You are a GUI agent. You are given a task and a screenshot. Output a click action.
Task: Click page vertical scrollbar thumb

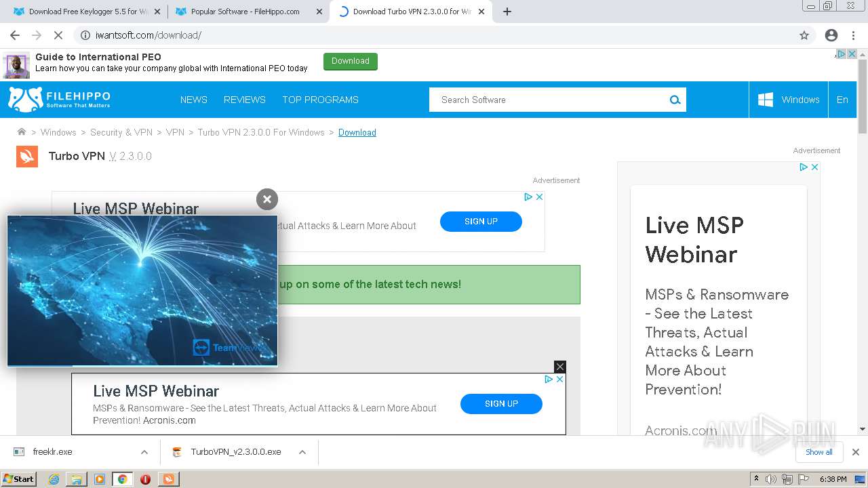[863, 96]
